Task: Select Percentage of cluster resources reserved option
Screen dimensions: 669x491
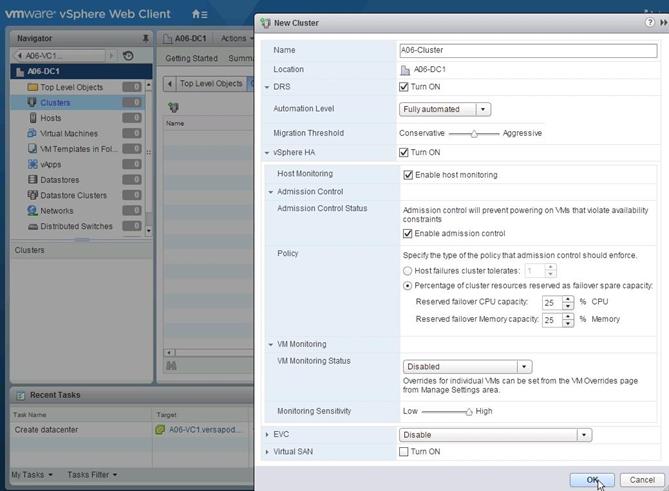Action: tap(407, 286)
